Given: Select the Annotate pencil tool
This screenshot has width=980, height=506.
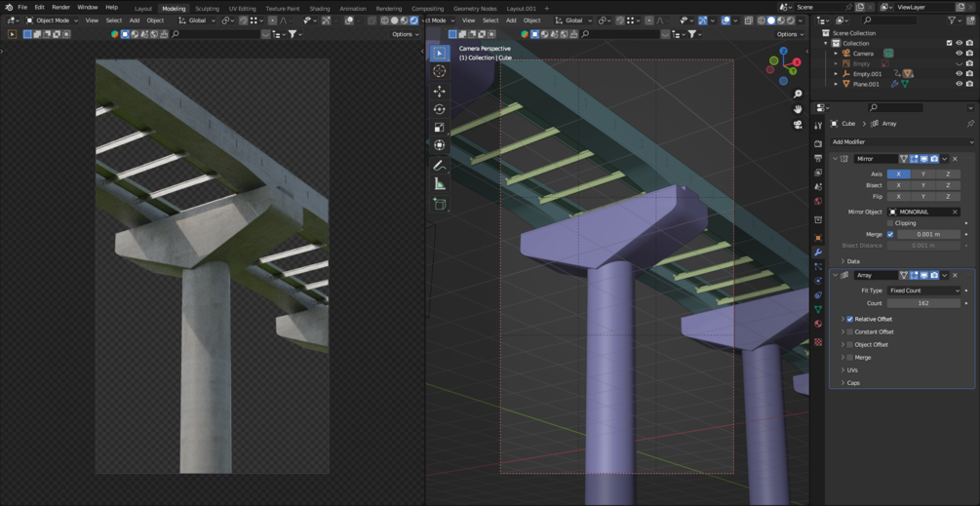Looking at the screenshot, I should pos(440,166).
